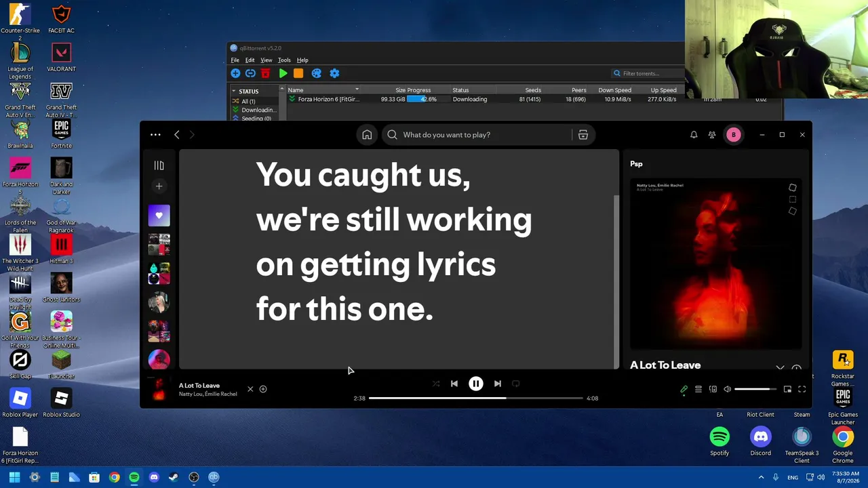
Task: Open qBittorrent Edit menu
Action: coord(250,60)
